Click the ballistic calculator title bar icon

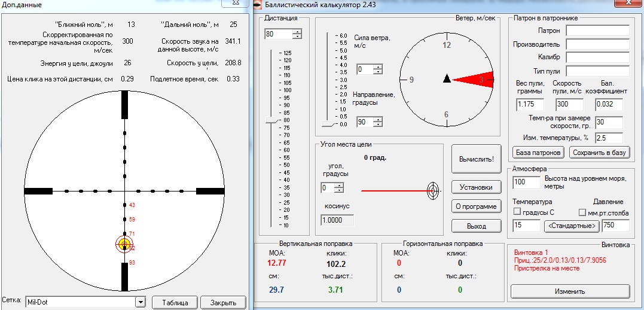coord(258,5)
